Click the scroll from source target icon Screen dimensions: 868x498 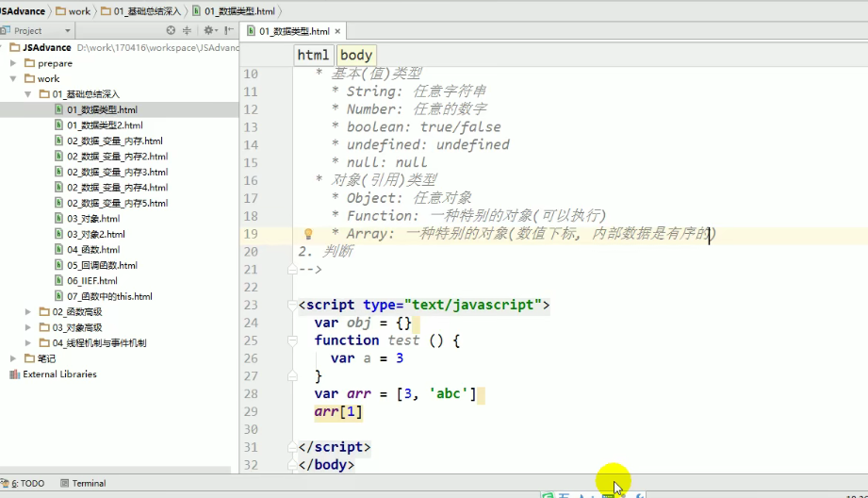[171, 30]
